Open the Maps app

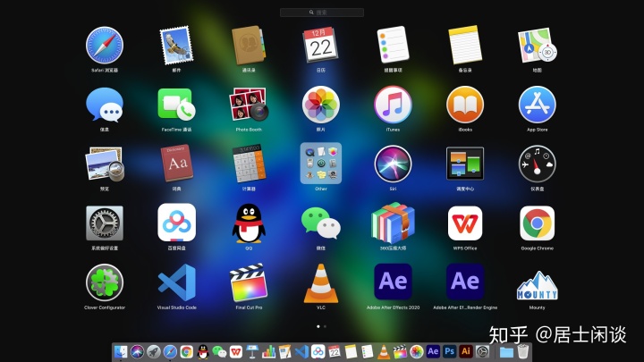tap(538, 46)
